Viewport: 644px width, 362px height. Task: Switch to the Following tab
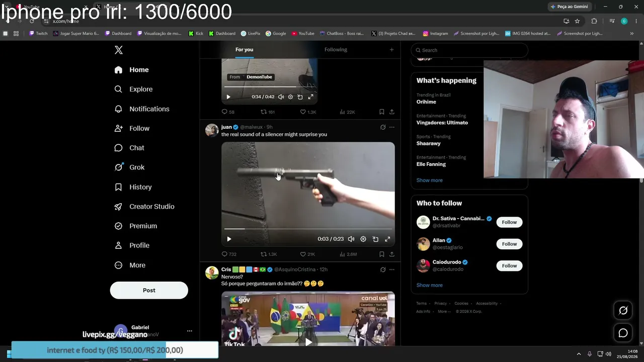tap(336, 49)
